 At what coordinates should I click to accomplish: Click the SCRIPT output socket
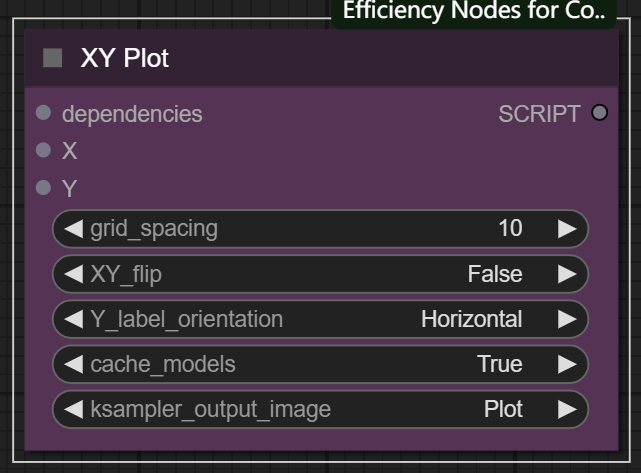[x=599, y=113]
